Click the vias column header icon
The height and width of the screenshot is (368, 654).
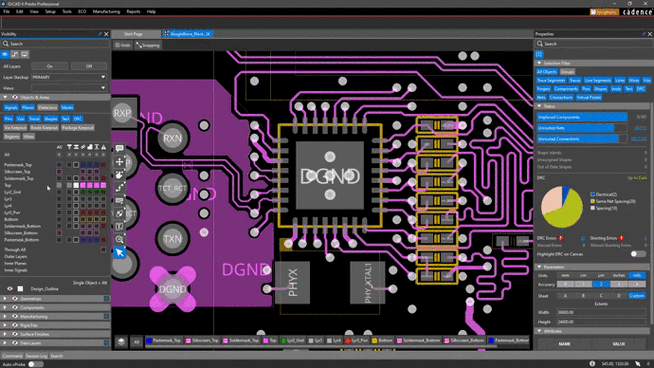pos(76,147)
